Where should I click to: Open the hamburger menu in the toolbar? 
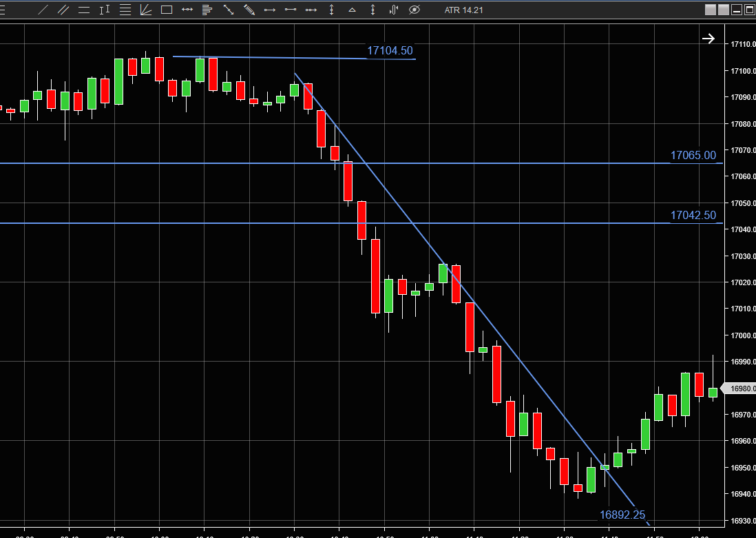click(2, 10)
